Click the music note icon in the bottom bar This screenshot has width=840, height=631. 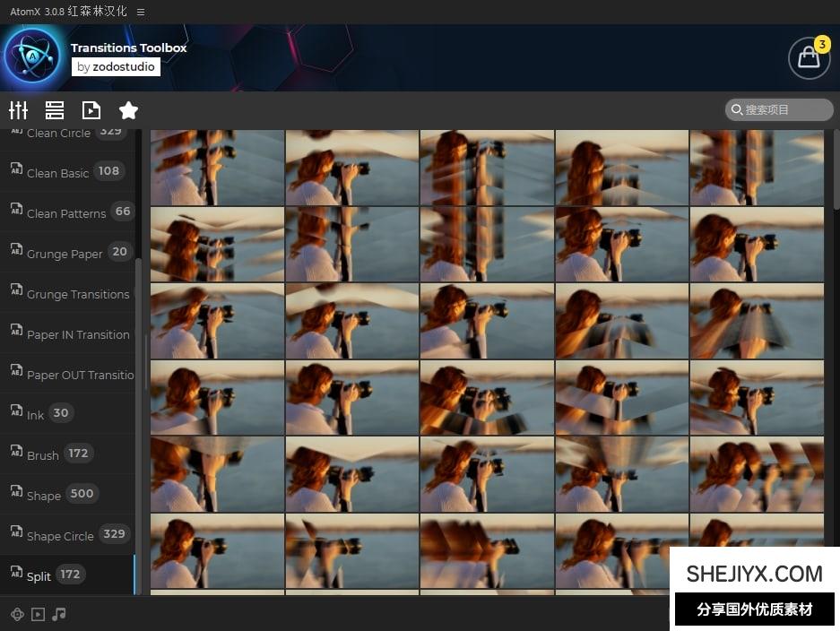click(x=59, y=614)
